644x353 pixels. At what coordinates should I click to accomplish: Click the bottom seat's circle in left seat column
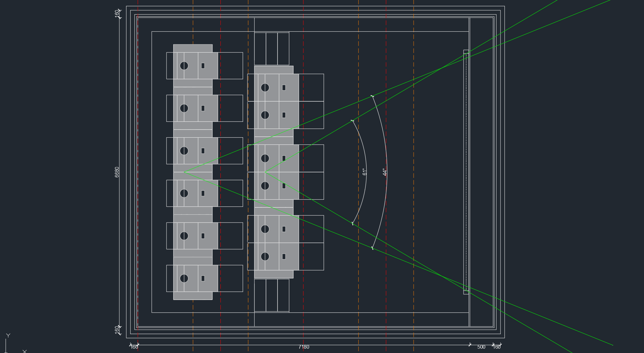coord(184,278)
